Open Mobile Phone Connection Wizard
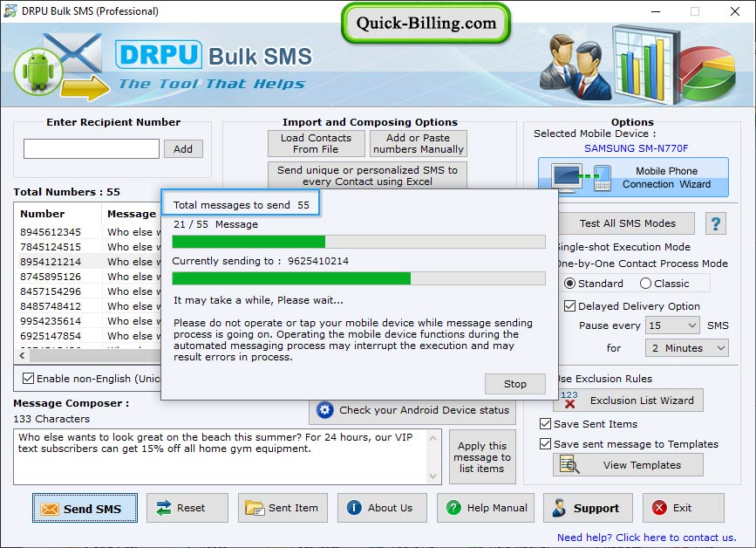 [x=633, y=177]
